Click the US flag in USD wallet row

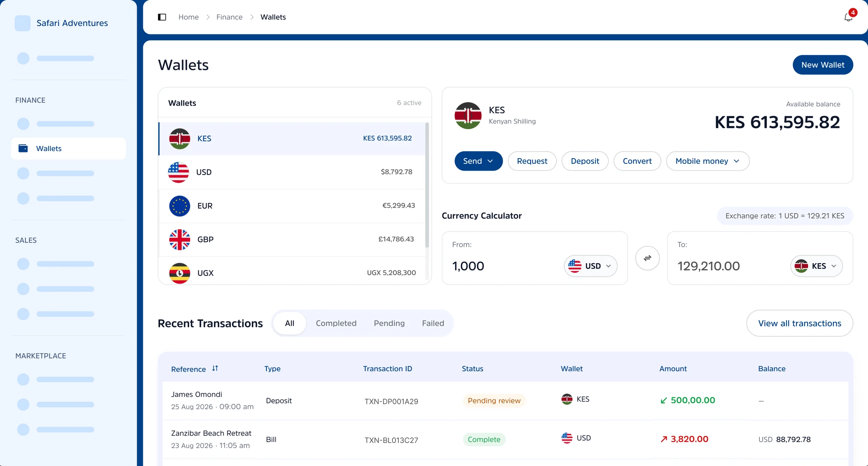click(178, 172)
